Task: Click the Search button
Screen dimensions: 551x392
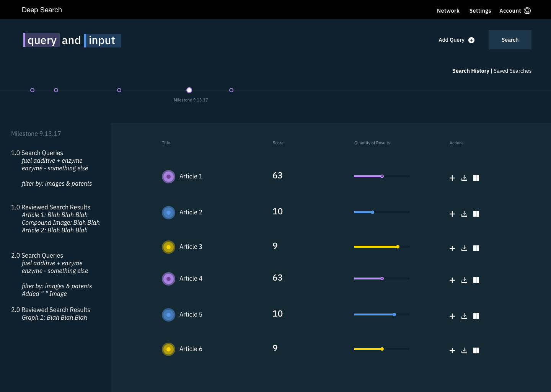Action: 510,40
